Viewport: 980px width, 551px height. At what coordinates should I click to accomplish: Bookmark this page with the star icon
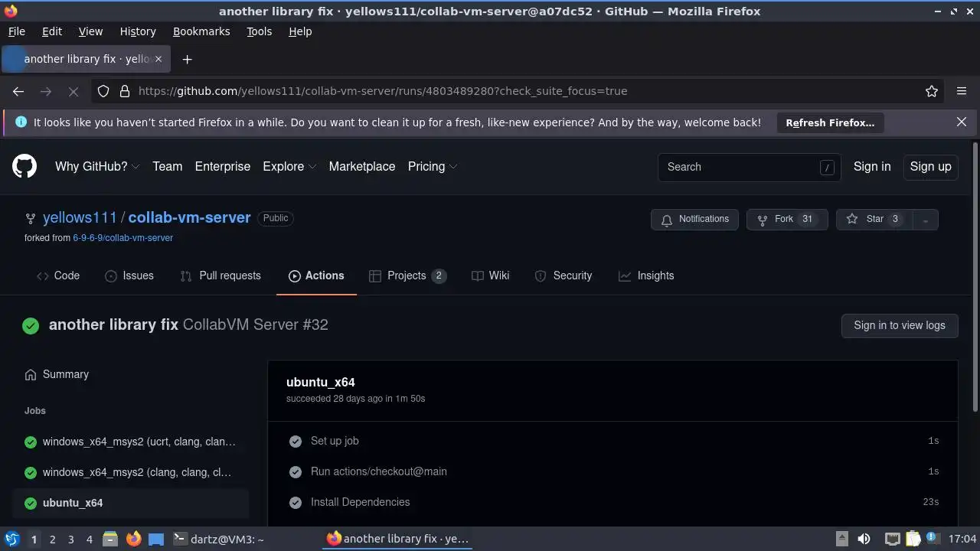point(932,91)
